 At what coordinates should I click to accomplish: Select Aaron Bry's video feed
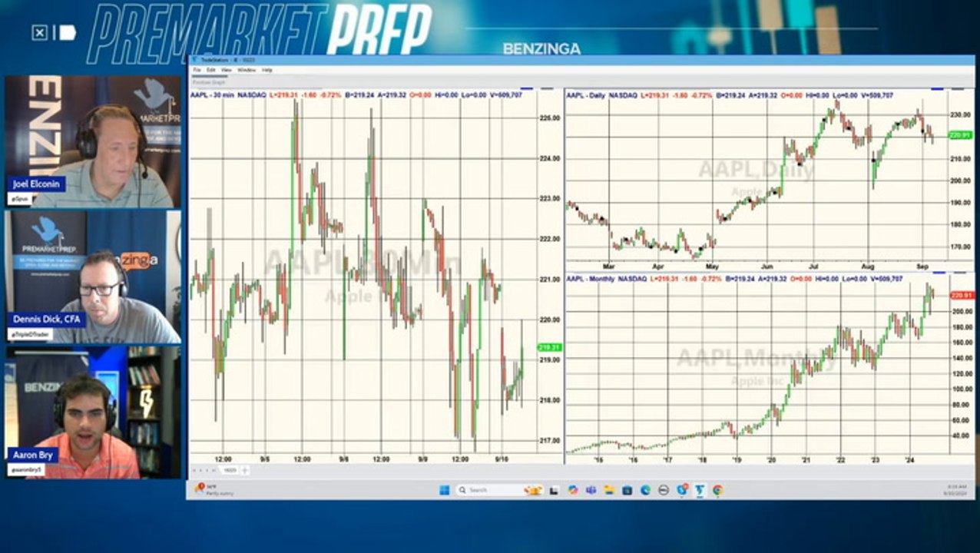tap(93, 412)
